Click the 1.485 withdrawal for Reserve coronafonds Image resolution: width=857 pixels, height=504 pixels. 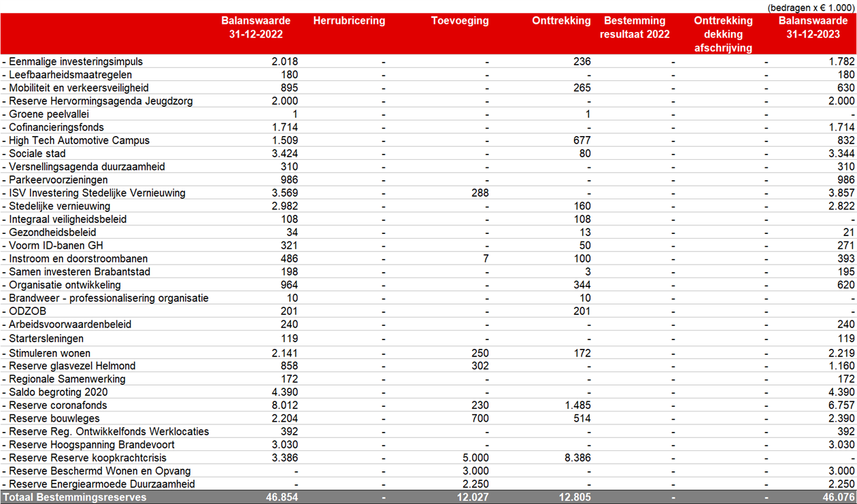[576, 405]
